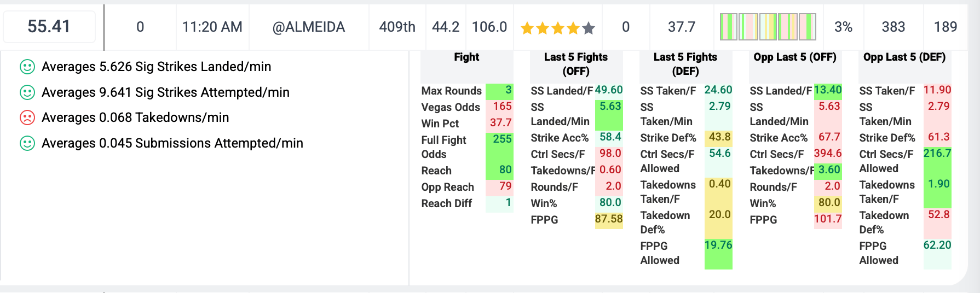The image size is (980, 293).
Task: Click the first gold star rating
Action: [x=527, y=28]
